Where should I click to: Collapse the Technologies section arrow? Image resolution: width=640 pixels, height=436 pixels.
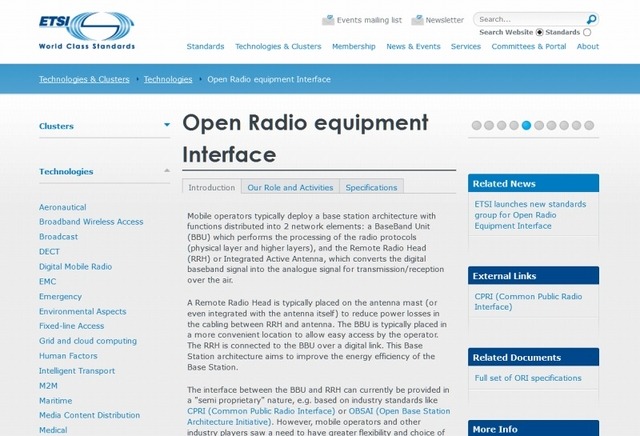coord(167,170)
